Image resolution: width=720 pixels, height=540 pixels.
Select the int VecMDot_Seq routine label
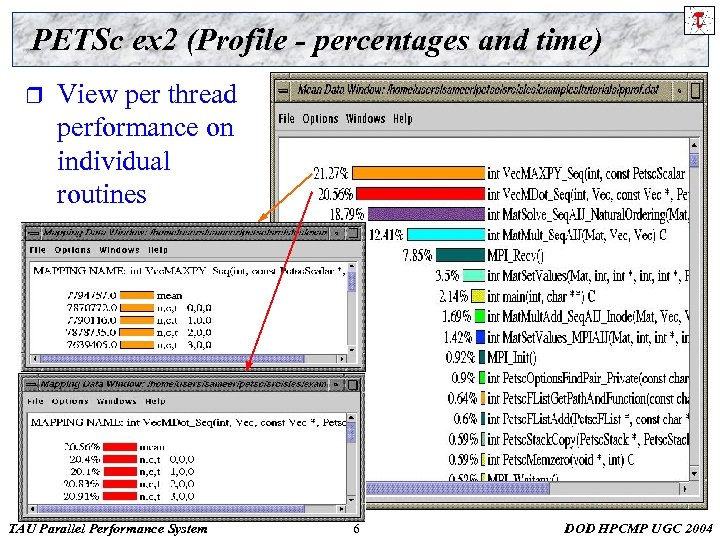[x=588, y=194]
